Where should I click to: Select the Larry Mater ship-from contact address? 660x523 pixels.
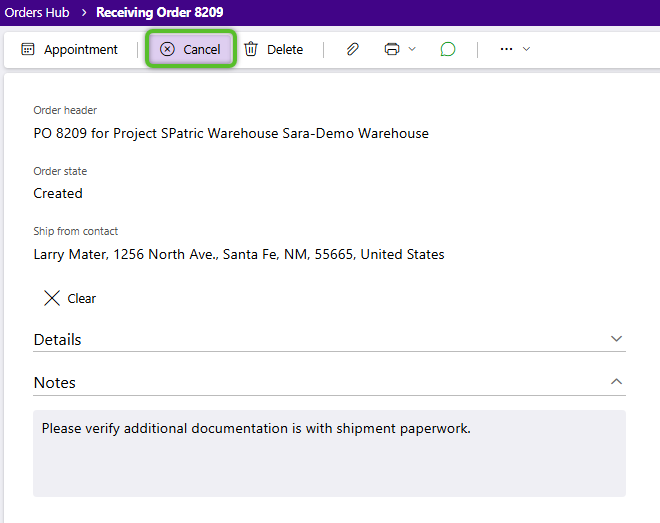click(238, 254)
